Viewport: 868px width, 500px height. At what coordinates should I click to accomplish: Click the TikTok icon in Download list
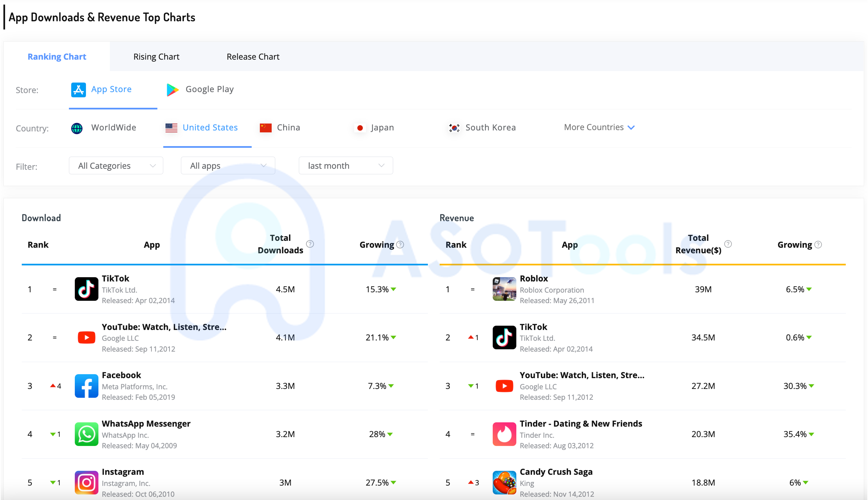[86, 289]
